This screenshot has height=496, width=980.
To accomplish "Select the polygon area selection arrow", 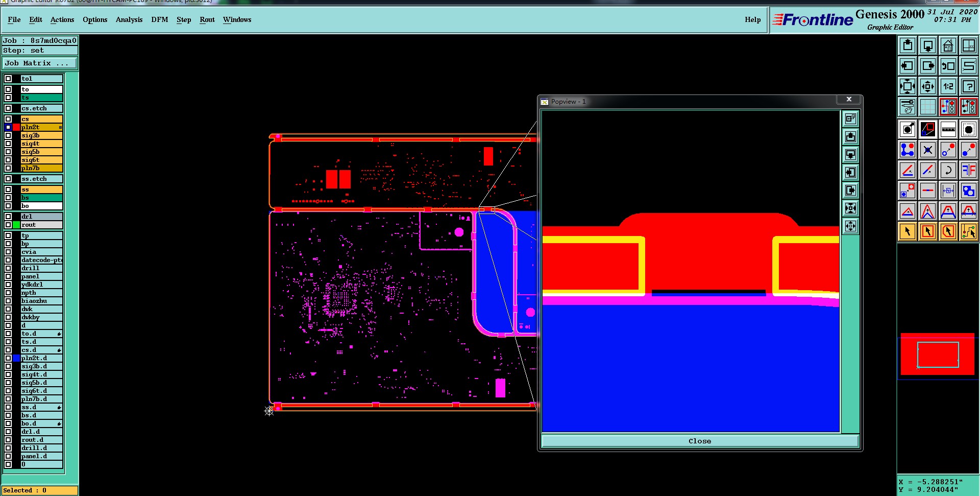I will click(x=948, y=231).
